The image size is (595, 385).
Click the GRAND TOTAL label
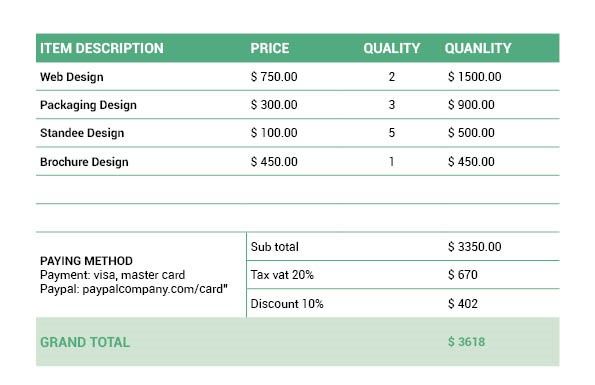[x=85, y=342]
